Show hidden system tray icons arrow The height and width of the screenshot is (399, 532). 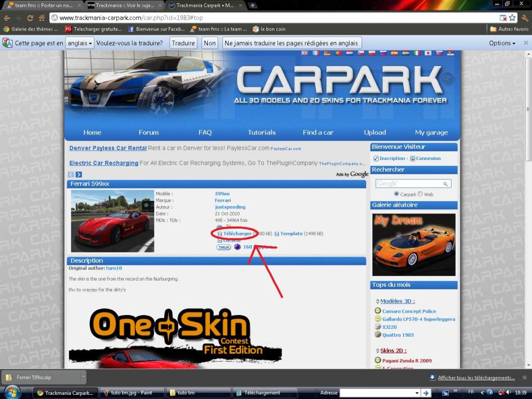[482, 392]
